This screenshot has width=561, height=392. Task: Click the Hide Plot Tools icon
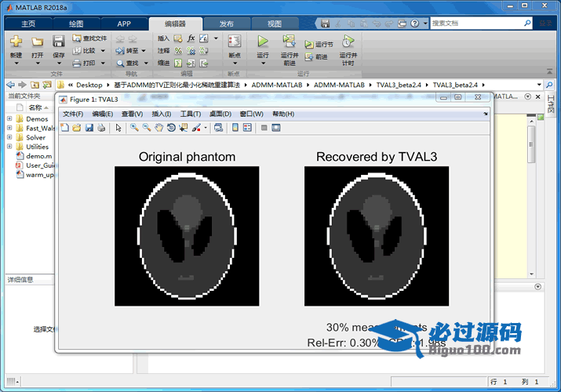click(264, 128)
